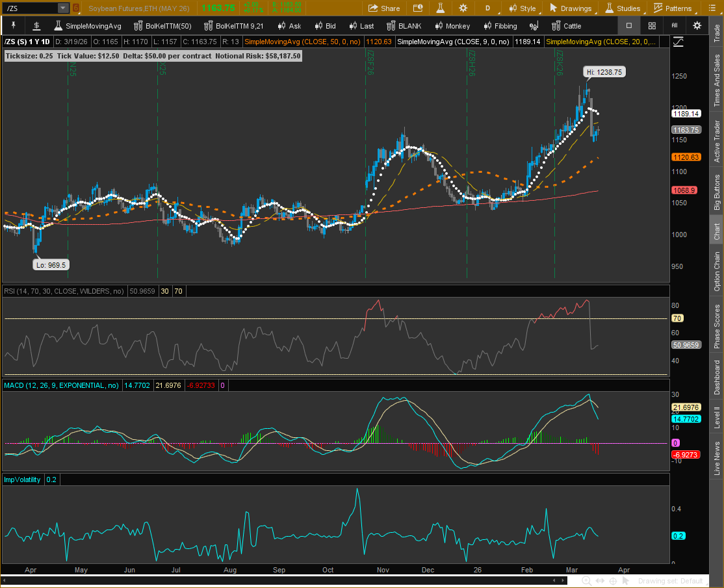Toggle the pin icon on studies toolbar
The width and height of the screenshot is (724, 588).
(13, 26)
